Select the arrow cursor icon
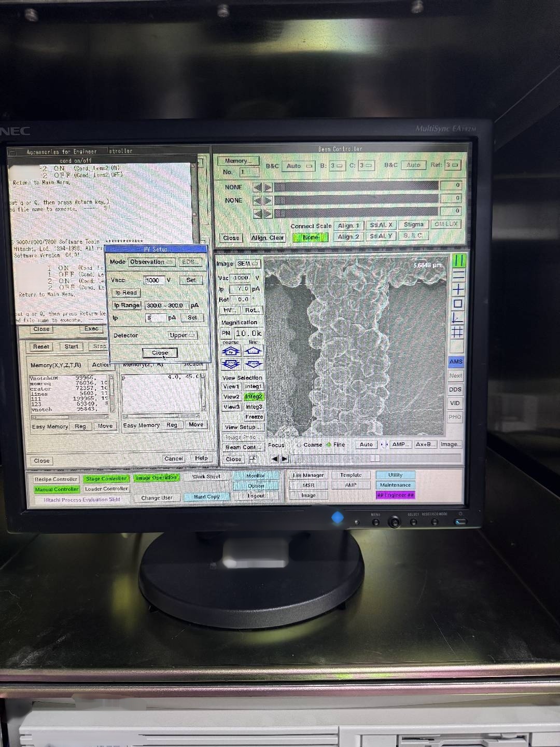 pos(455,317)
